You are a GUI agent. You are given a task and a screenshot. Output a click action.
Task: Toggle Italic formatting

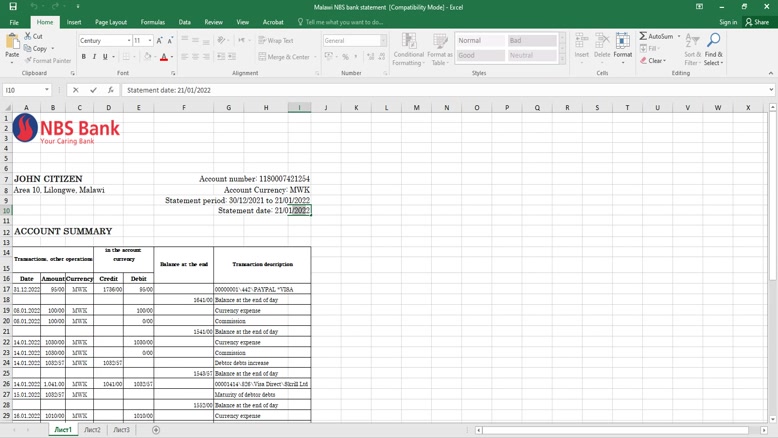point(95,57)
